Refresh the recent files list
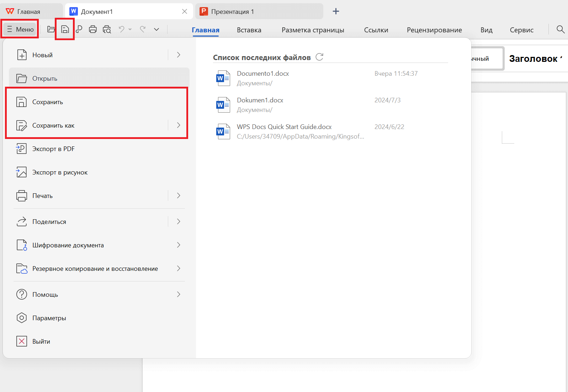The width and height of the screenshot is (568, 392). click(319, 57)
